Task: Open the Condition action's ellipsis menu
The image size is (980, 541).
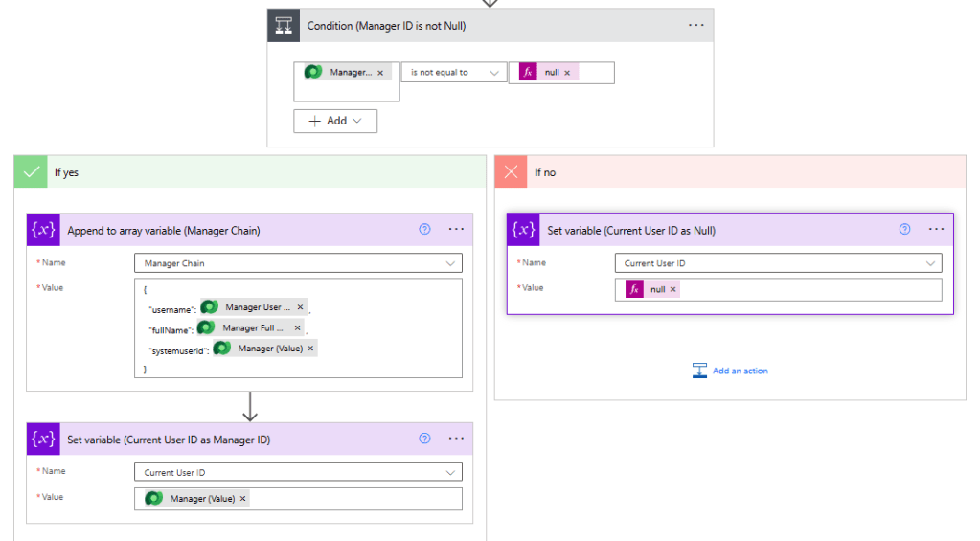Action: pos(695,25)
